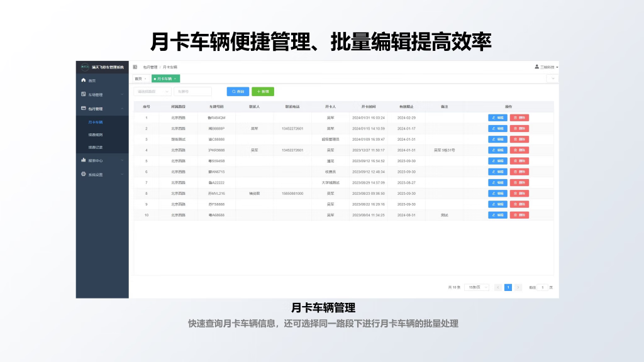The height and width of the screenshot is (362, 644).
Task: Click the user avatar icon at top right
Action: click(x=536, y=67)
